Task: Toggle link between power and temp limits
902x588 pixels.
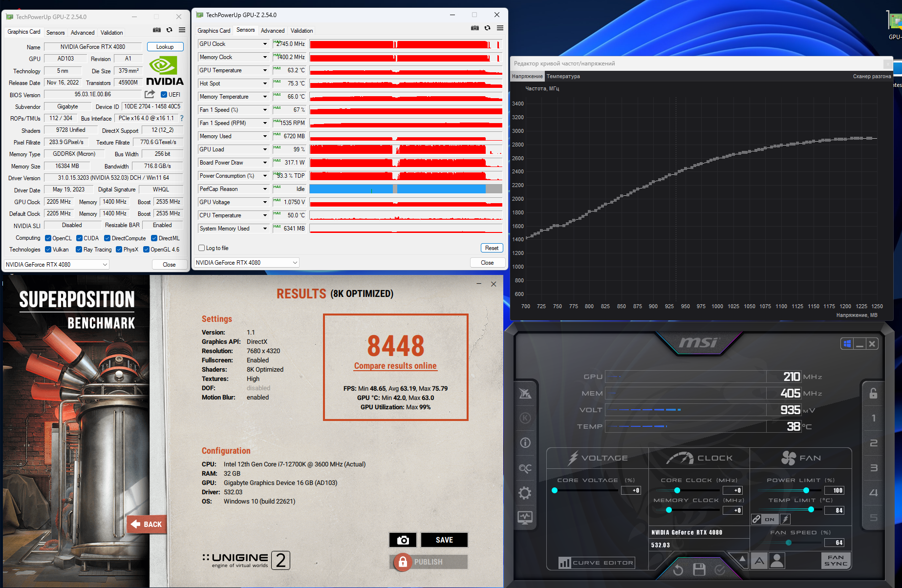Action: pos(757,519)
